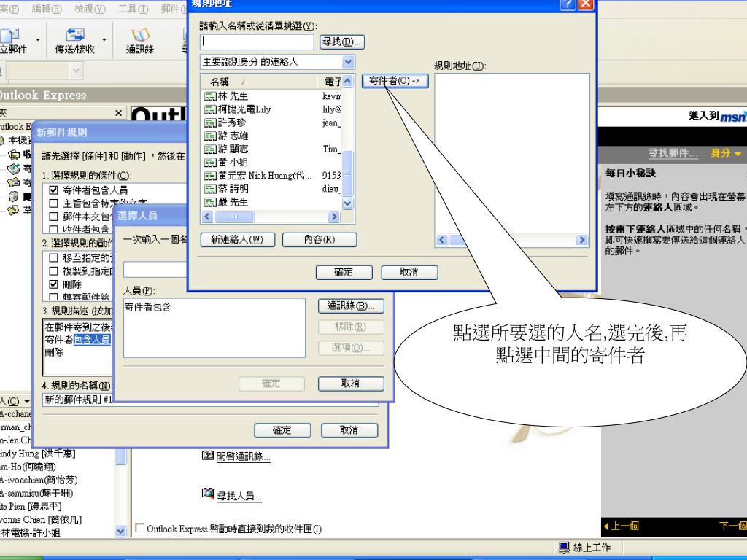Click the 開啟通訊錄 book icon
The width and height of the screenshot is (747, 560).
pyautogui.click(x=208, y=455)
